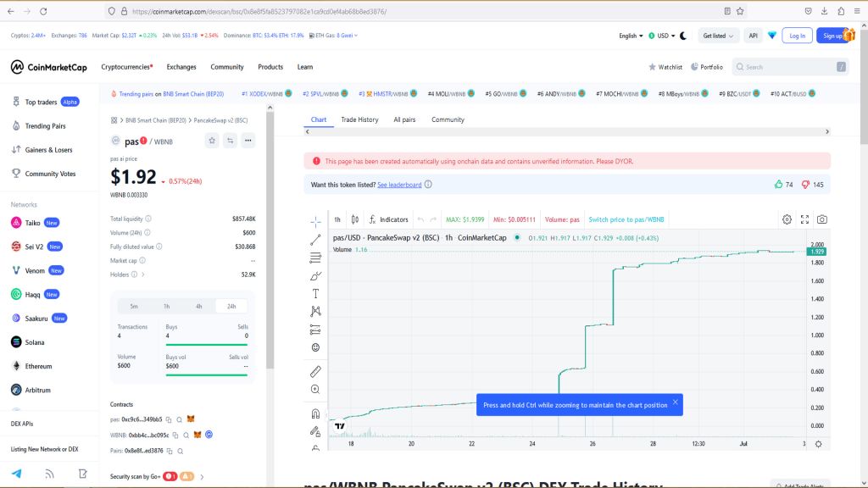Select the text annotation tool

[315, 293]
